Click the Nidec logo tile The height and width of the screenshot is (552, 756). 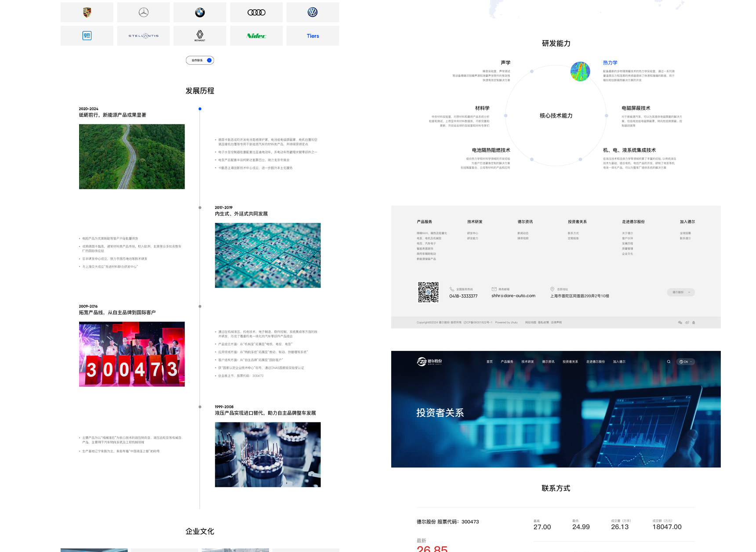[x=256, y=36]
